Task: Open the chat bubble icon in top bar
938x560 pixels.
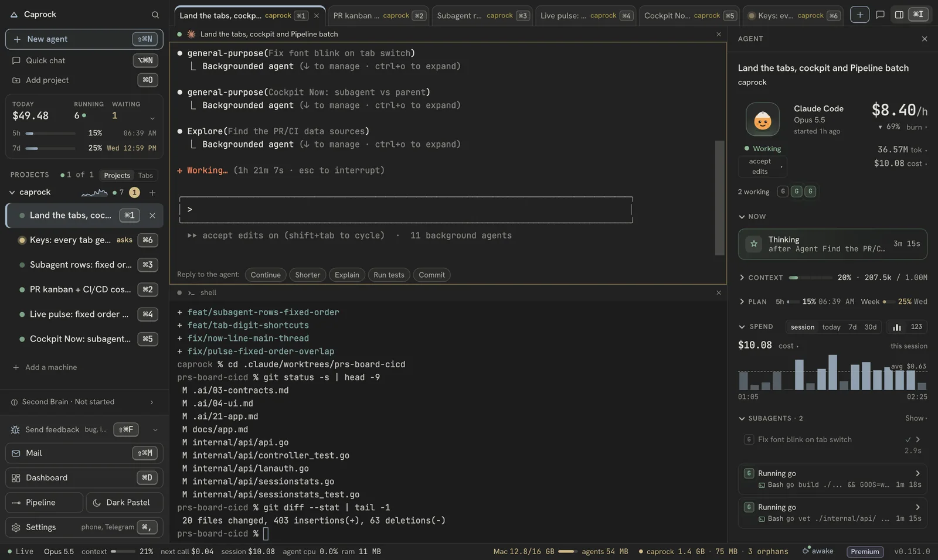Action: pyautogui.click(x=880, y=15)
